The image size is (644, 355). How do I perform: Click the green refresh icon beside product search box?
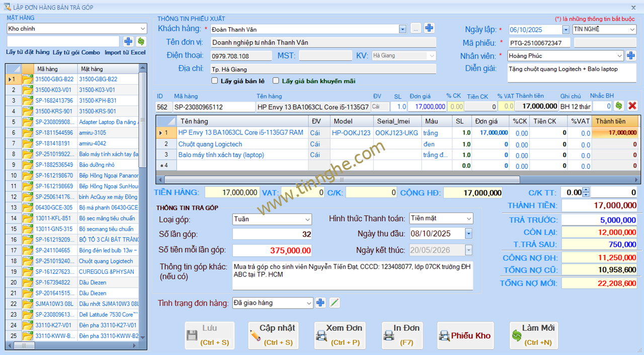pos(141,41)
